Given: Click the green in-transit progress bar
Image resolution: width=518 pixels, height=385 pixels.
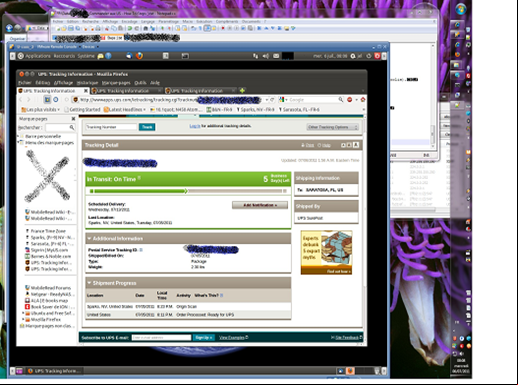Looking at the screenshot, I should [x=188, y=191].
